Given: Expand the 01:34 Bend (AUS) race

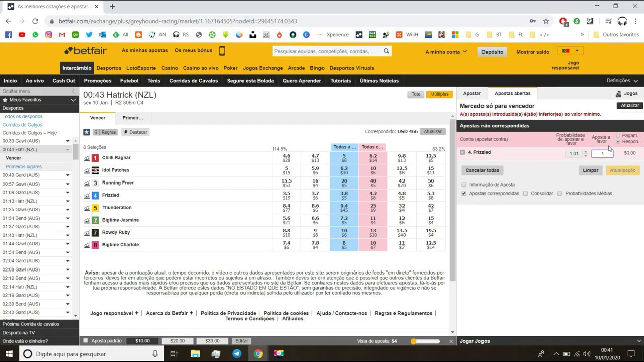Looking at the screenshot, I should [x=67, y=218].
